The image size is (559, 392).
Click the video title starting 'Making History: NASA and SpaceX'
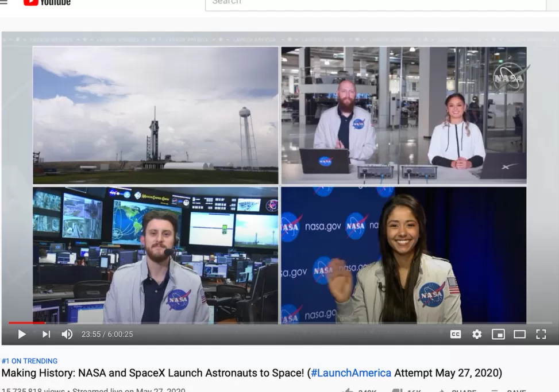pyautogui.click(x=252, y=373)
